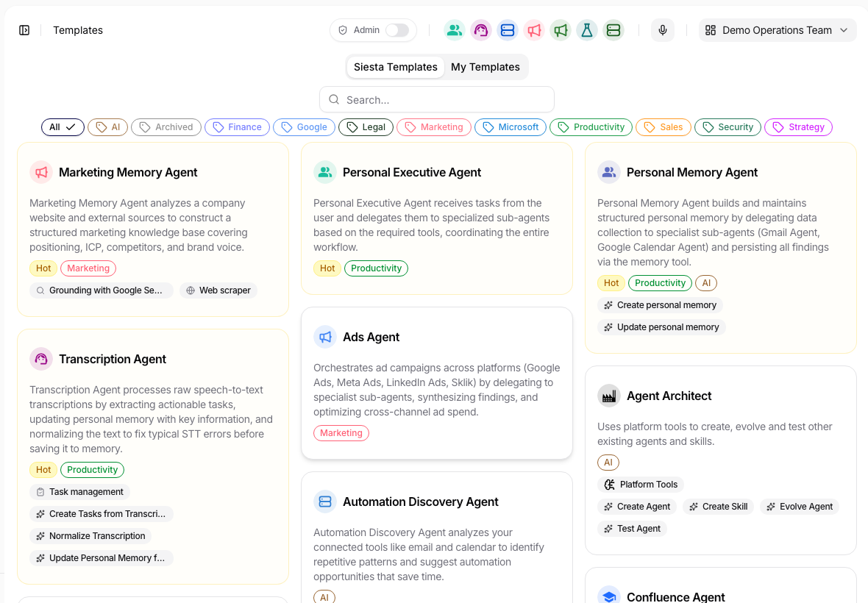Screen dimensions: 868x603
Task: Filter templates by Legal tag
Action: point(366,127)
